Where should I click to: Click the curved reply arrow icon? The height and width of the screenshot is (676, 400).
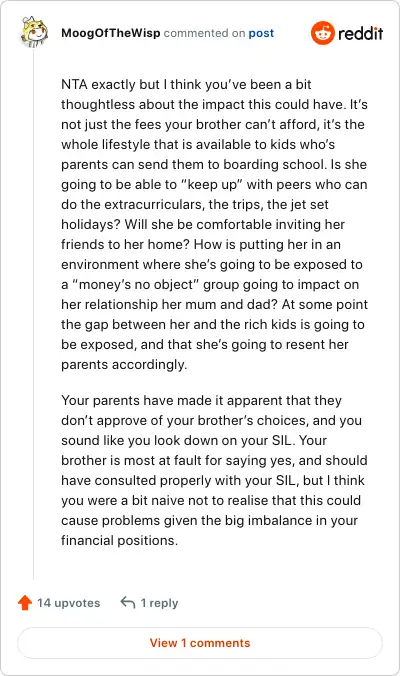coord(128,602)
